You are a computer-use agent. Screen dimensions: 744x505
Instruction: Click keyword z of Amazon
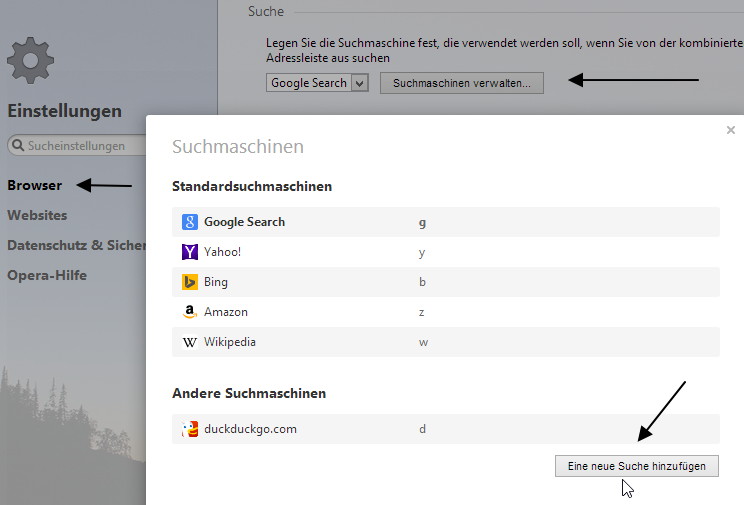tap(421, 312)
